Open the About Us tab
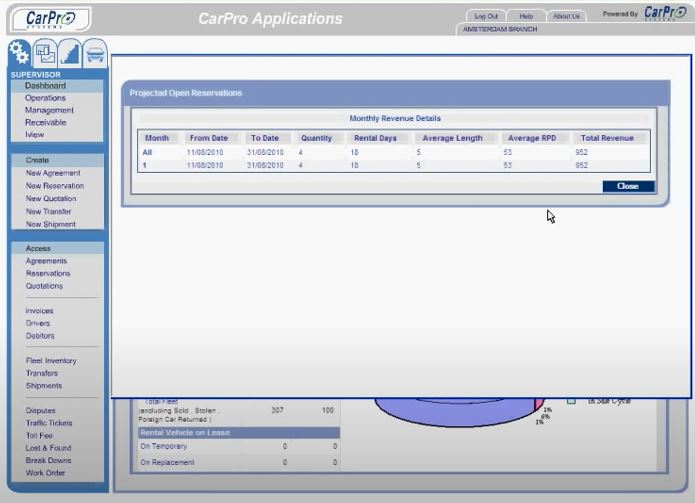Screen dimensions: 695x503 pyautogui.click(x=566, y=16)
